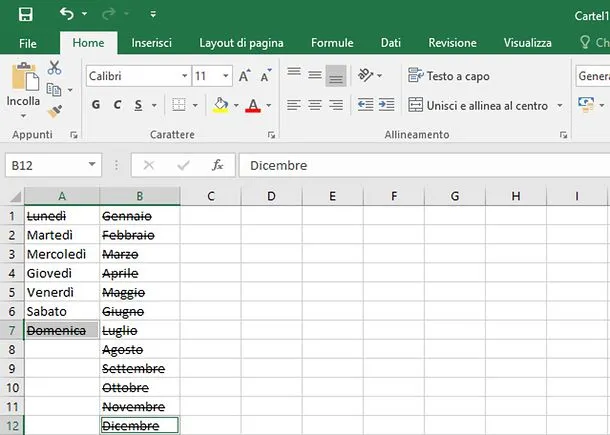Switch to the Visualizza tab
Image resolution: width=610 pixels, height=435 pixels.
point(528,43)
